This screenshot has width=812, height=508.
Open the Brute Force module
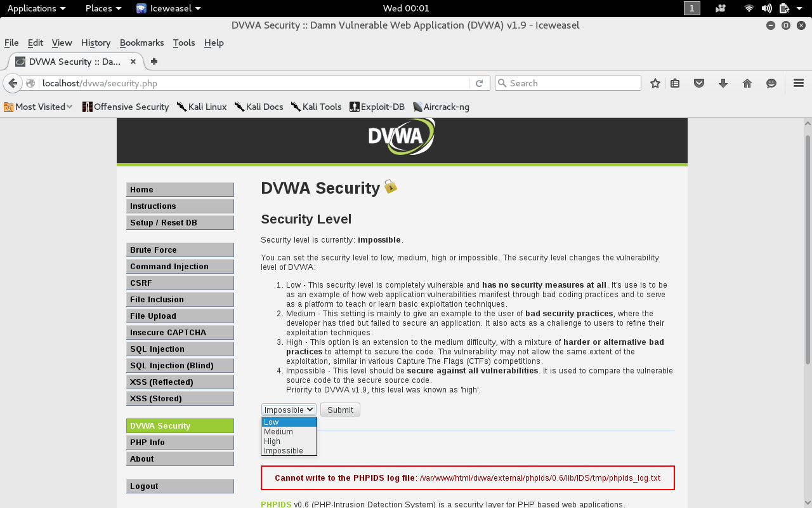[x=180, y=250]
